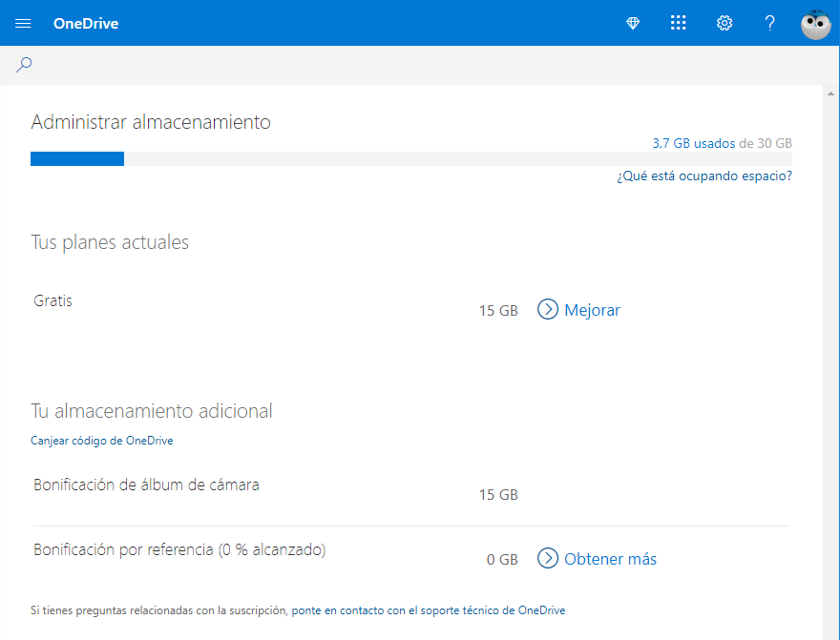This screenshot has height=640, width=840.
Task: Click the 'de 30 GB' total text
Action: (765, 143)
